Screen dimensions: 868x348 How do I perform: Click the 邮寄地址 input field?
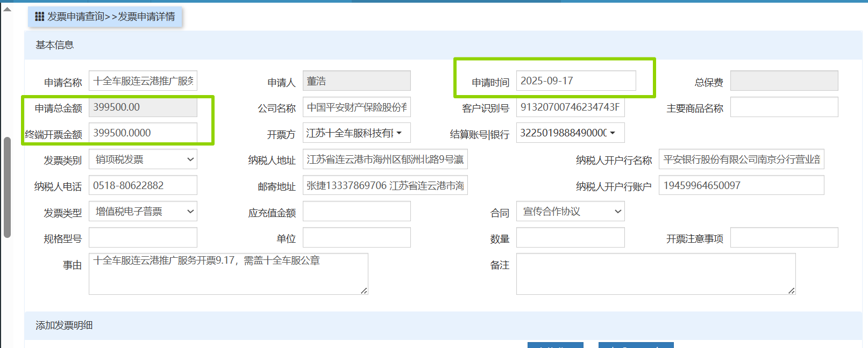pos(385,185)
